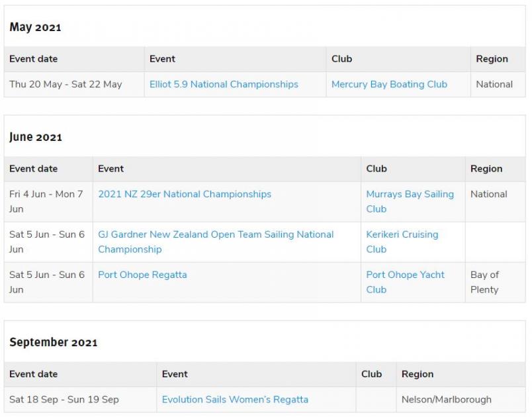The height and width of the screenshot is (417, 532).
Task: Click Event date header in May table
Action: coord(34,59)
